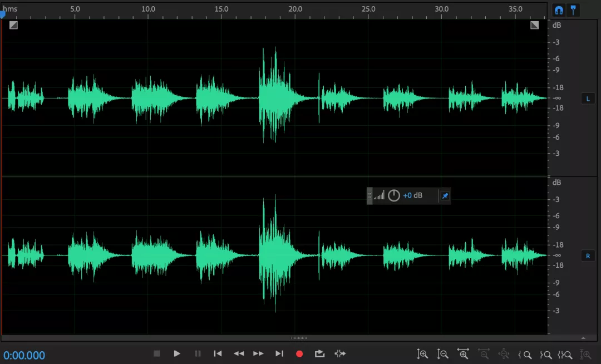Click the 0:00.000 timecode display
The height and width of the screenshot is (364, 601).
24,355
